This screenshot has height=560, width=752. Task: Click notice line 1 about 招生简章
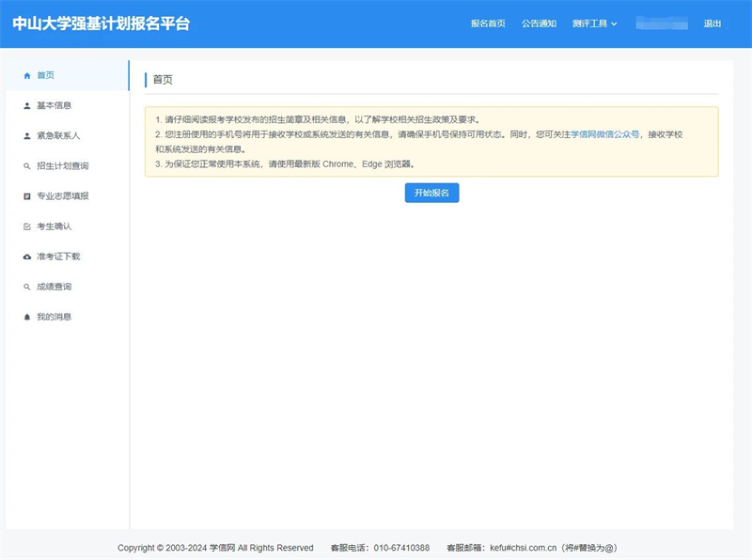(x=318, y=119)
